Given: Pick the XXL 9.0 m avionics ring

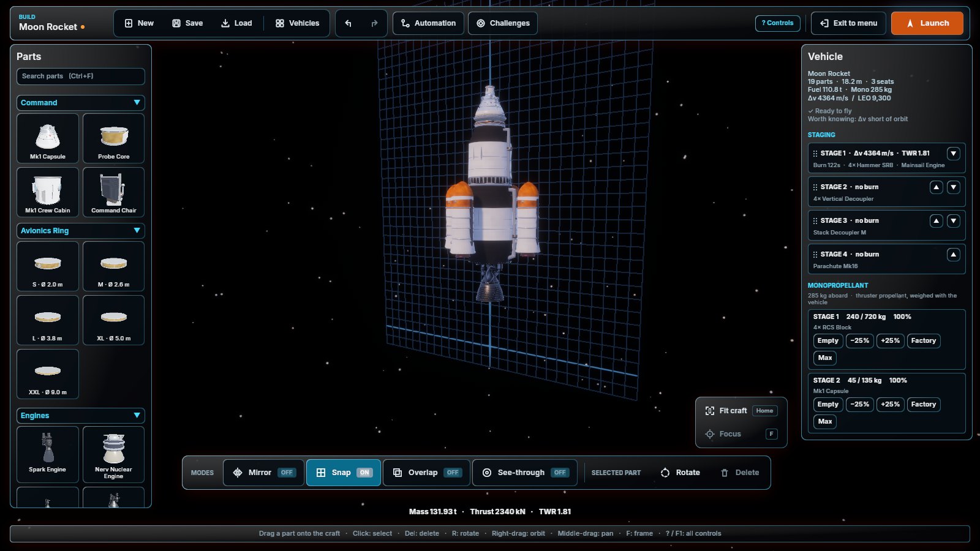Looking at the screenshot, I should [48, 374].
